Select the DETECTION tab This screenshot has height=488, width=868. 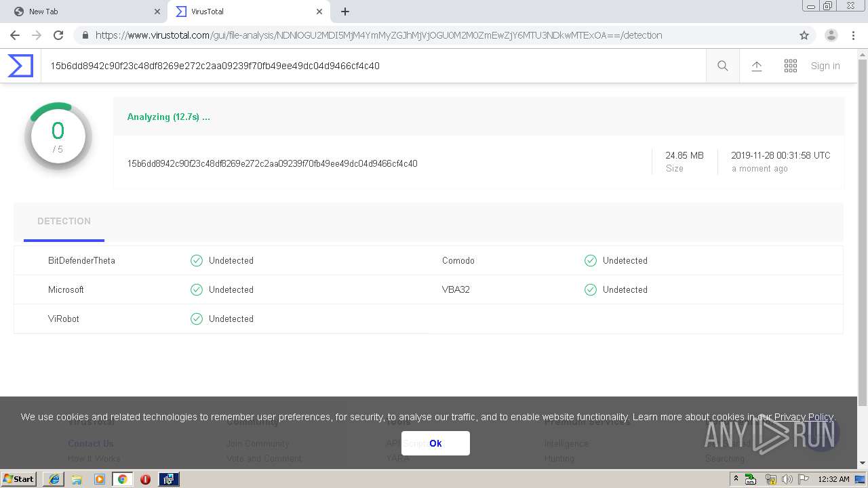tap(64, 221)
